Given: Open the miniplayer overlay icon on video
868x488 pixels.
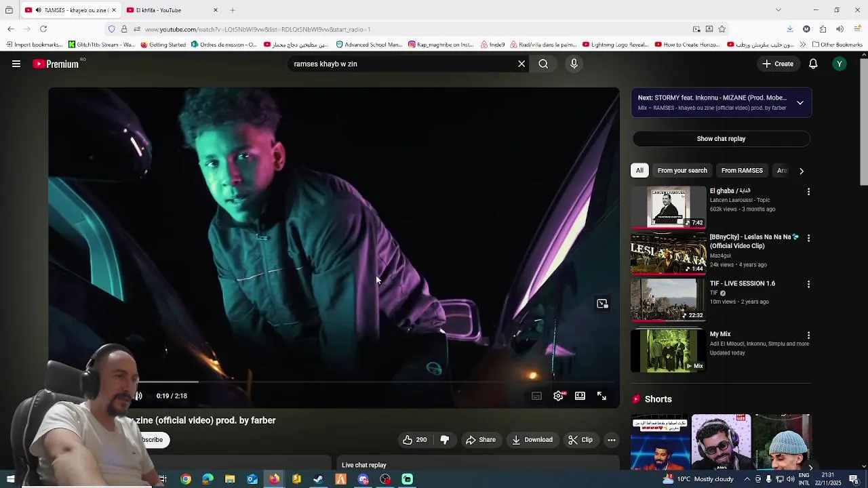Looking at the screenshot, I should pyautogui.click(x=602, y=304).
